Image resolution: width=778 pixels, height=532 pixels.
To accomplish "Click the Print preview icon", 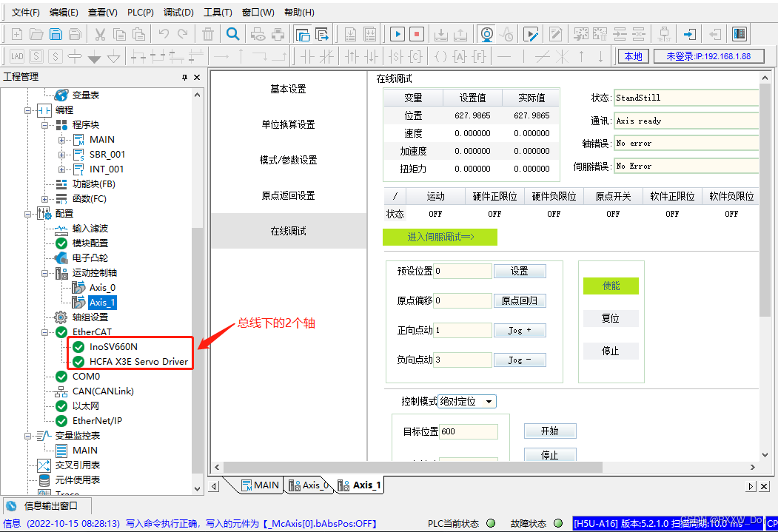I will [258, 34].
